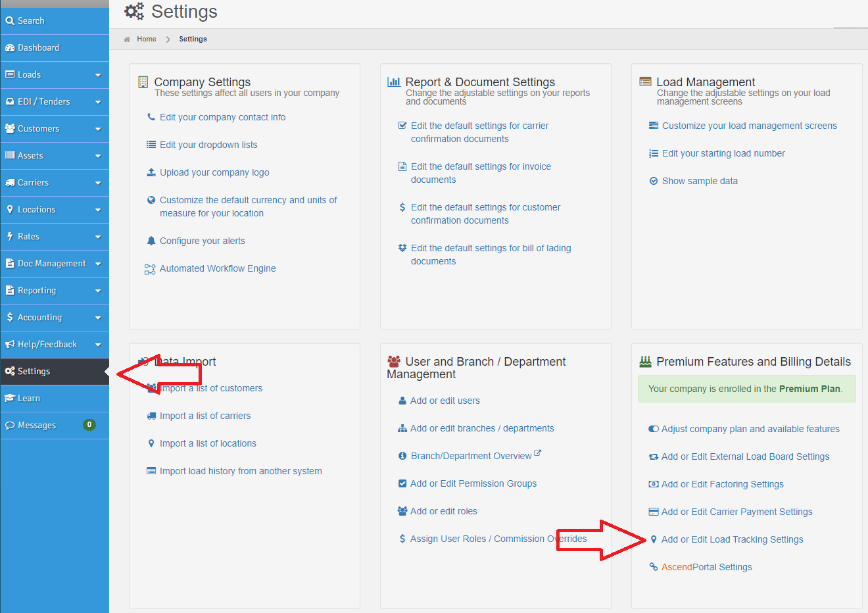Image resolution: width=868 pixels, height=613 pixels.
Task: Open the 'Add or edit roles' link
Action: click(x=444, y=511)
